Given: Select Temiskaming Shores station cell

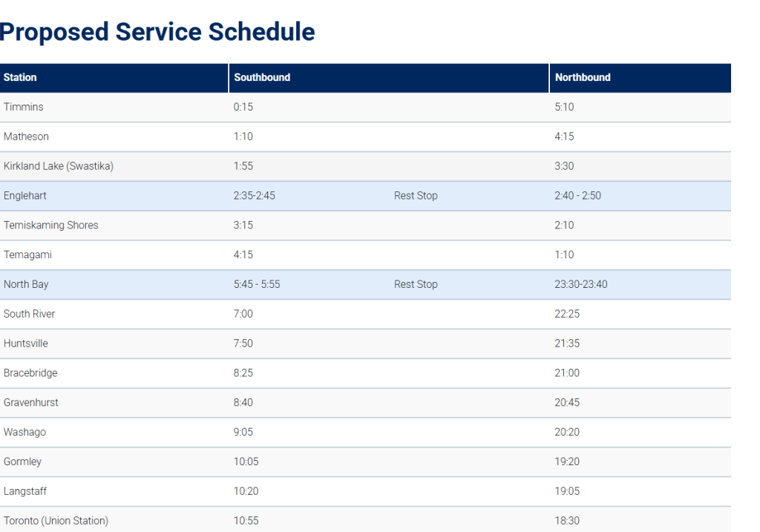Looking at the screenshot, I should [x=50, y=225].
